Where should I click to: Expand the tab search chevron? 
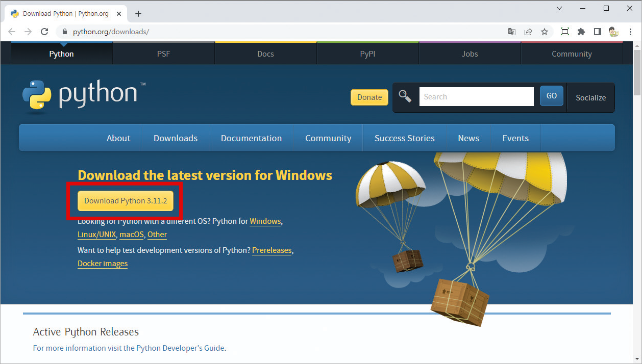[x=559, y=8]
